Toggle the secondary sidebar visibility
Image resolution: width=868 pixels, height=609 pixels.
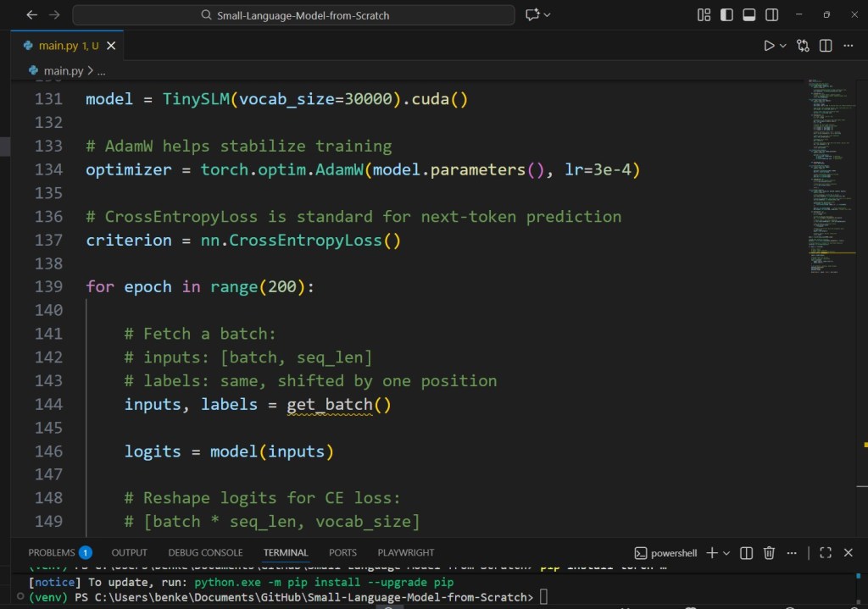click(x=772, y=14)
